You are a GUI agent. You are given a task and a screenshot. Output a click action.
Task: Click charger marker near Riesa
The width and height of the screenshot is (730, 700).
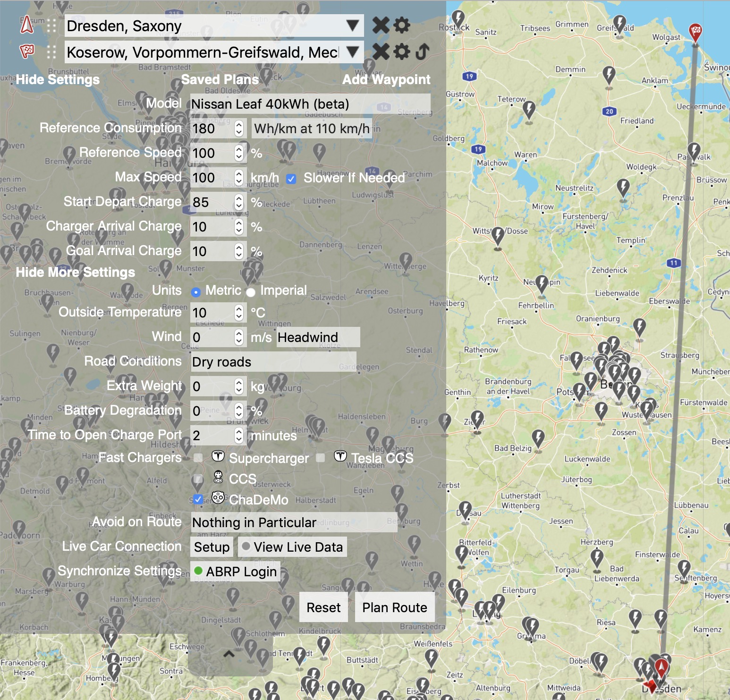coord(636,619)
